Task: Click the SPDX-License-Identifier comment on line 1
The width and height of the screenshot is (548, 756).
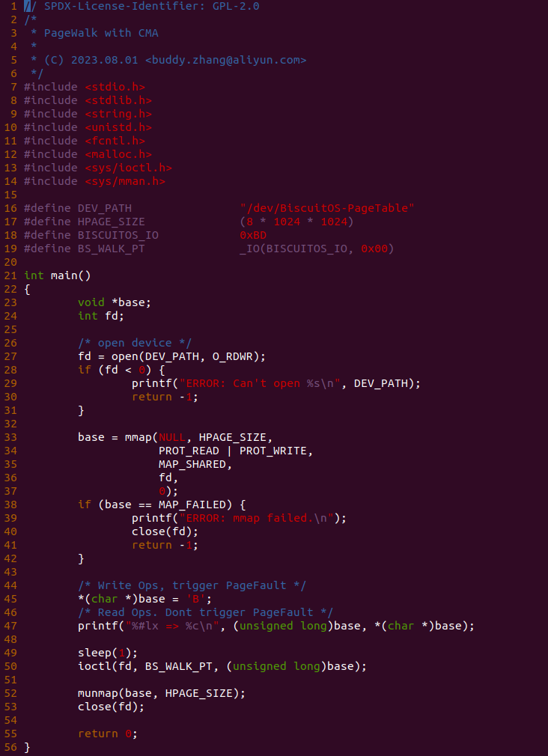Action: tap(141, 6)
